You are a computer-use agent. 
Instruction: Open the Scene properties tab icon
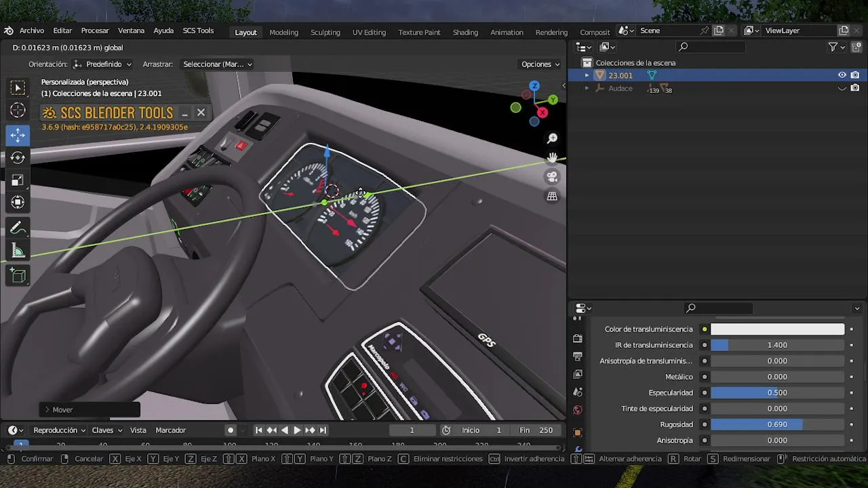click(x=578, y=392)
